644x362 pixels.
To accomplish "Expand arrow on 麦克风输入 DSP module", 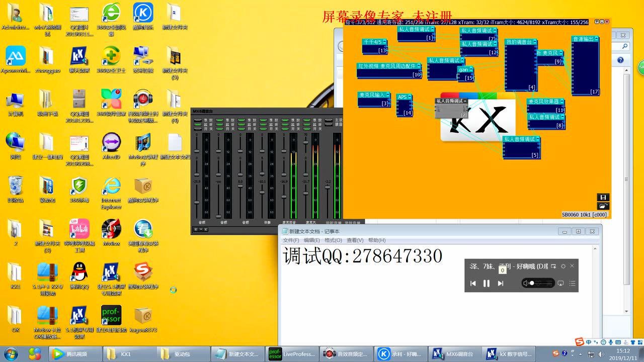I will 388,95.
